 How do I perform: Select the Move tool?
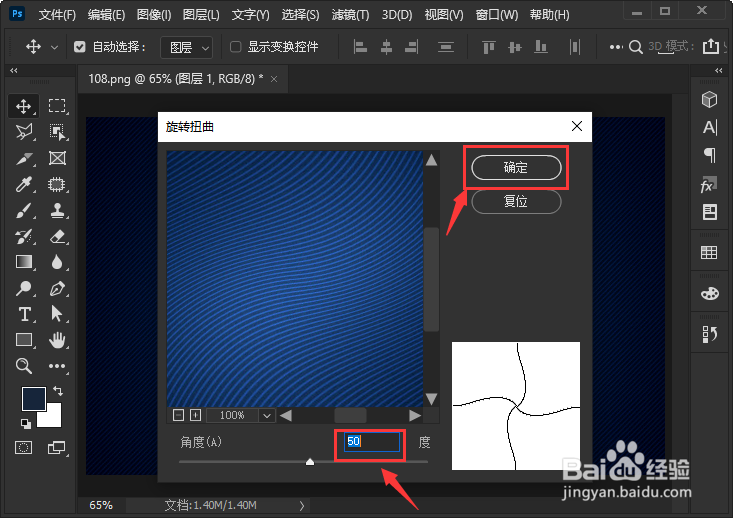point(23,106)
